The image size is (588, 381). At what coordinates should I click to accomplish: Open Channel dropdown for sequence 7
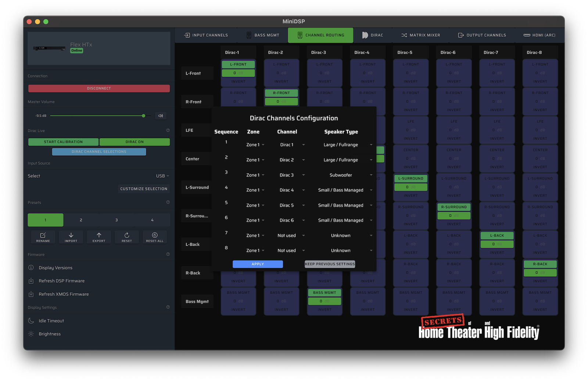[291, 236]
